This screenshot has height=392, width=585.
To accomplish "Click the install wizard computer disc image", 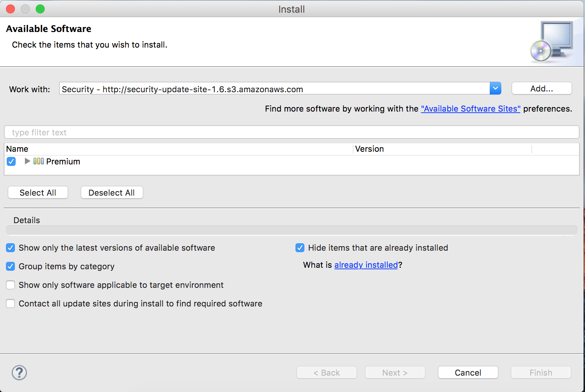I will 552,41.
